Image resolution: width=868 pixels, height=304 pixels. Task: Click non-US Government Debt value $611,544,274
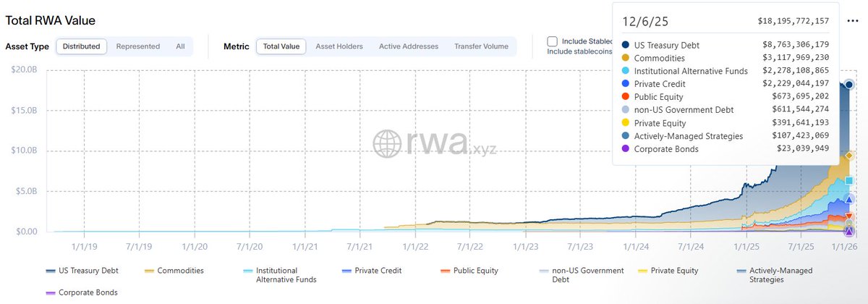(801, 110)
